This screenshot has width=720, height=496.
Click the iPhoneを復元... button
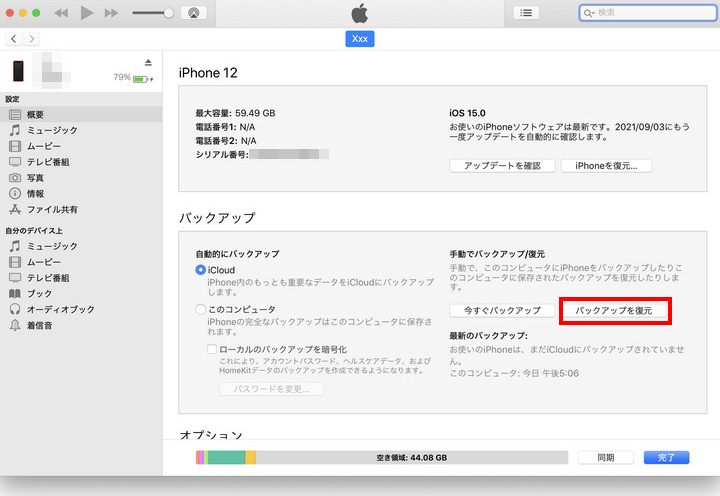606,166
